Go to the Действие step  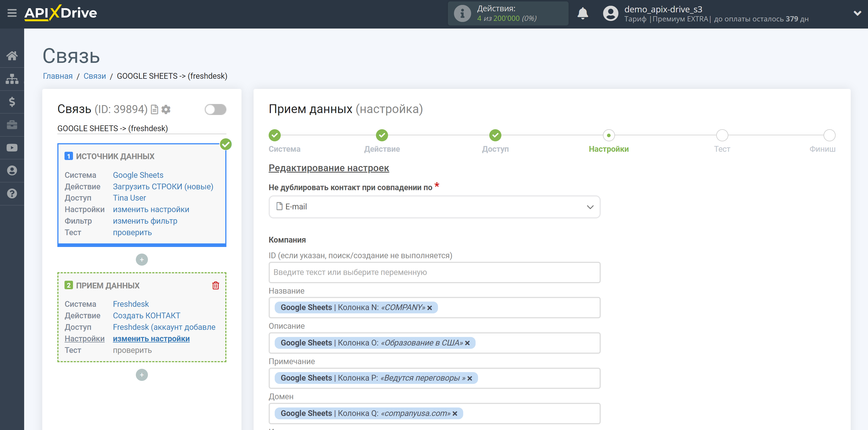382,136
